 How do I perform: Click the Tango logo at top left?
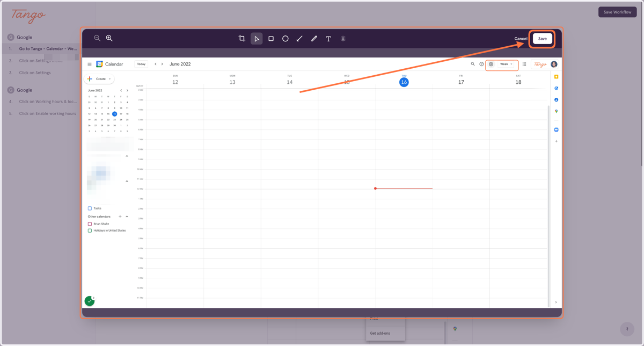pyautogui.click(x=28, y=16)
